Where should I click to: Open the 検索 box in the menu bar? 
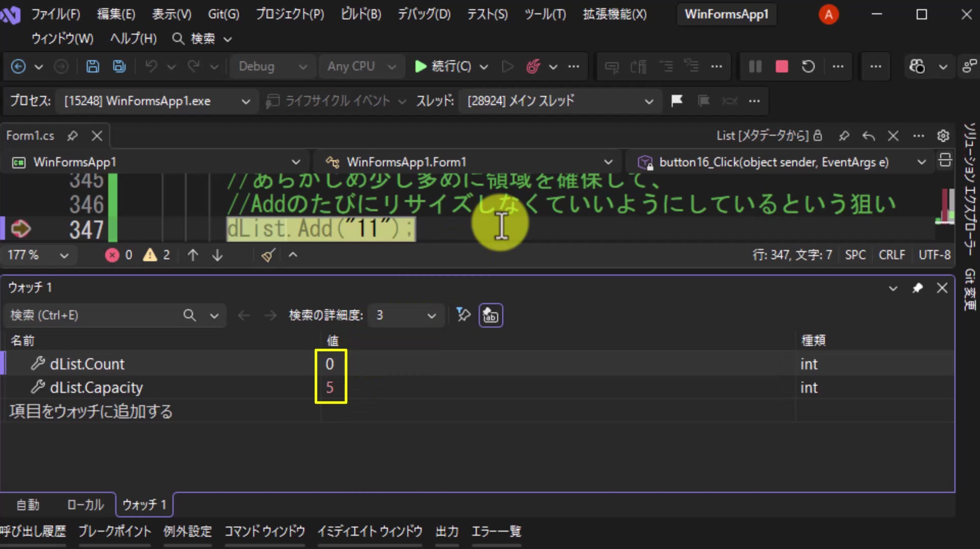tap(202, 38)
